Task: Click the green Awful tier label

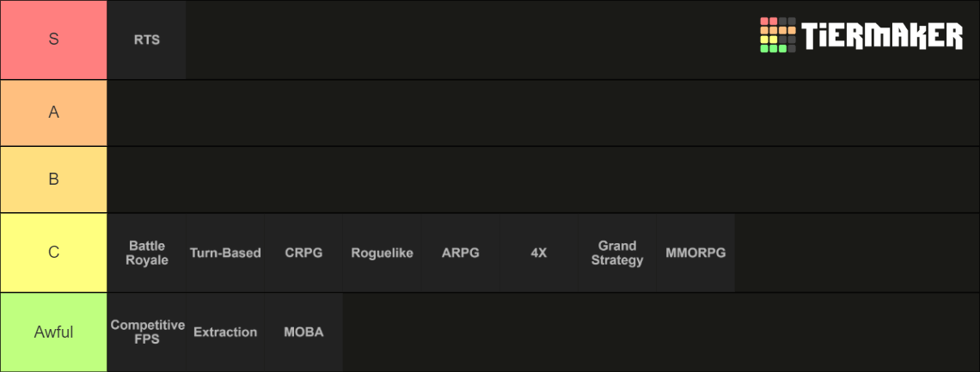Action: [53, 332]
